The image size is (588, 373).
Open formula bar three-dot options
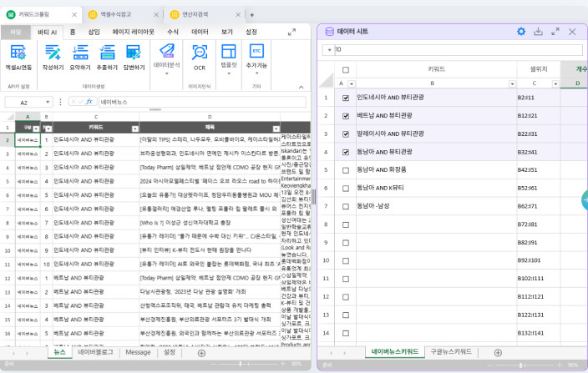(60, 102)
